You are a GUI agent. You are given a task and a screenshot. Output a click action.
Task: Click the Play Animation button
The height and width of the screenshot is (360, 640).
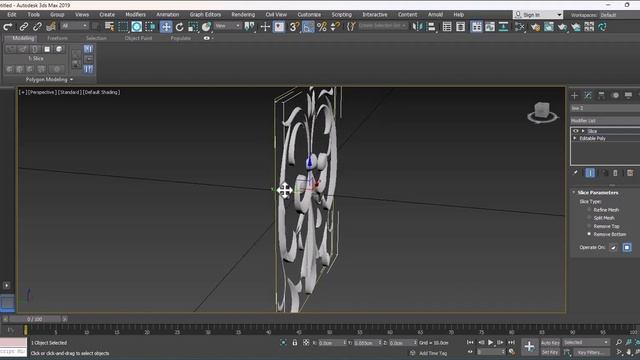[491, 342]
